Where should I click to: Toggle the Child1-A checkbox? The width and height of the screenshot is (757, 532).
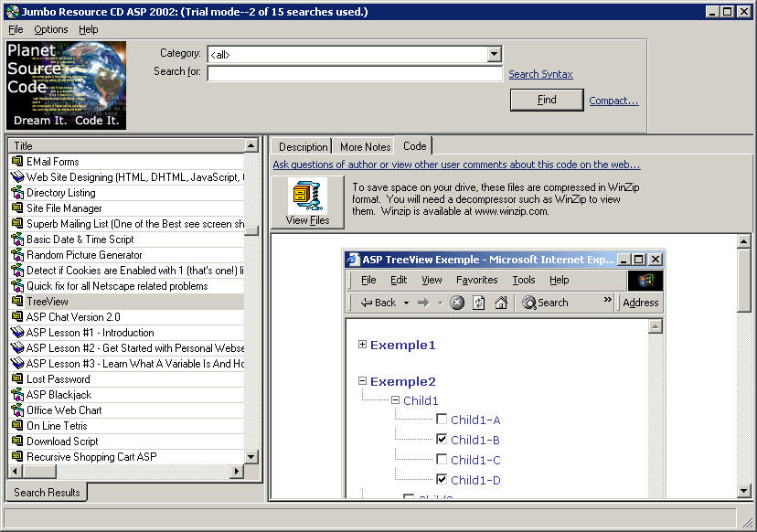(442, 419)
